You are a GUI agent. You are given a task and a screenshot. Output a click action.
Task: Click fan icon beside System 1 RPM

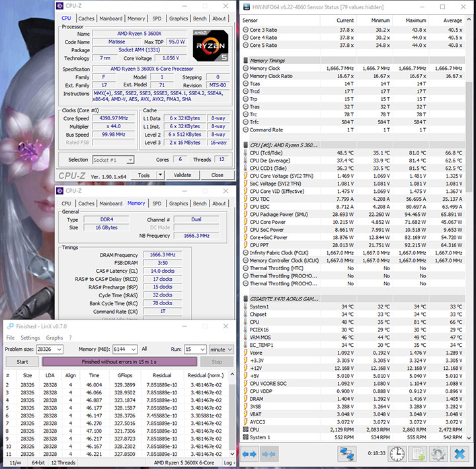(245, 437)
